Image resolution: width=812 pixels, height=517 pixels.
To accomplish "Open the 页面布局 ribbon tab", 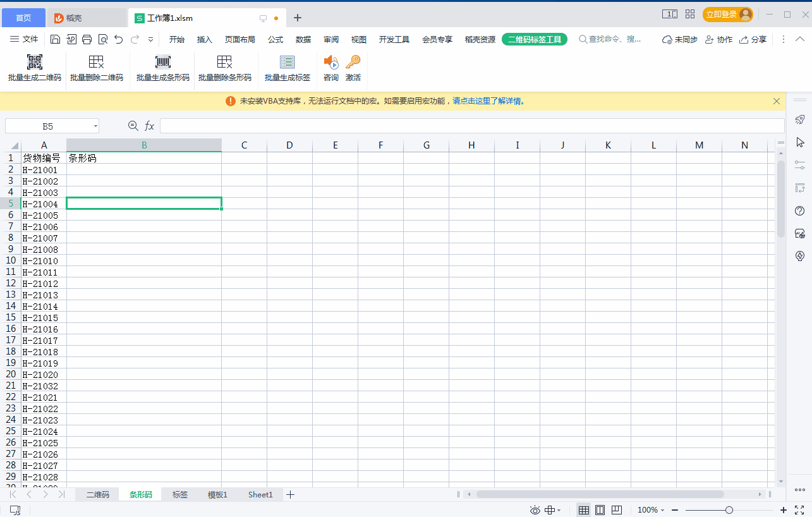I will [240, 39].
